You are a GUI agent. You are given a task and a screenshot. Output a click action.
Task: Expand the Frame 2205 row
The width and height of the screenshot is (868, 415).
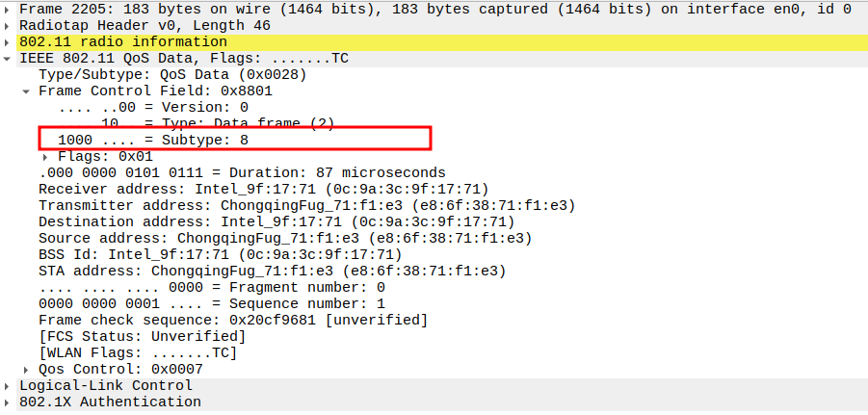(9, 9)
